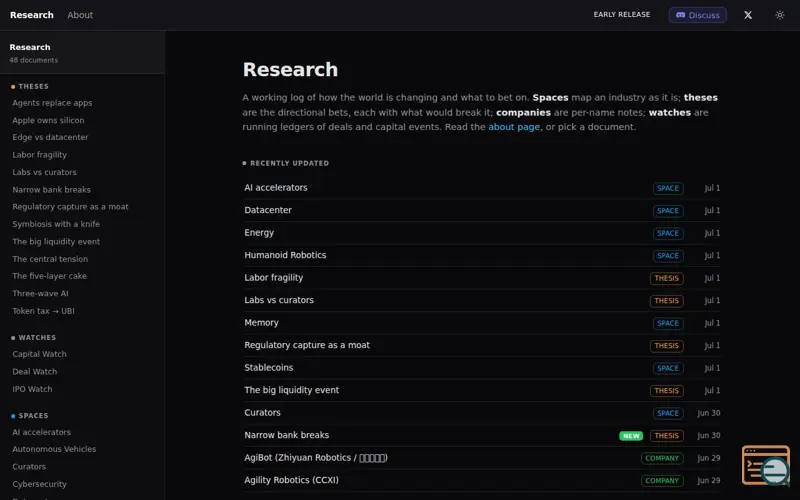The image size is (800, 500).
Task: Click the RECENTLY UPDATED heading
Action: (x=289, y=163)
